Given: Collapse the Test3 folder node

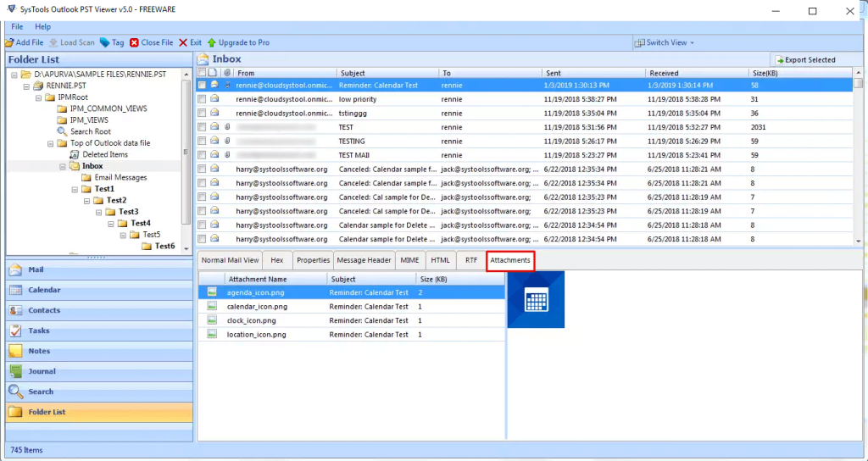Looking at the screenshot, I should (98, 212).
